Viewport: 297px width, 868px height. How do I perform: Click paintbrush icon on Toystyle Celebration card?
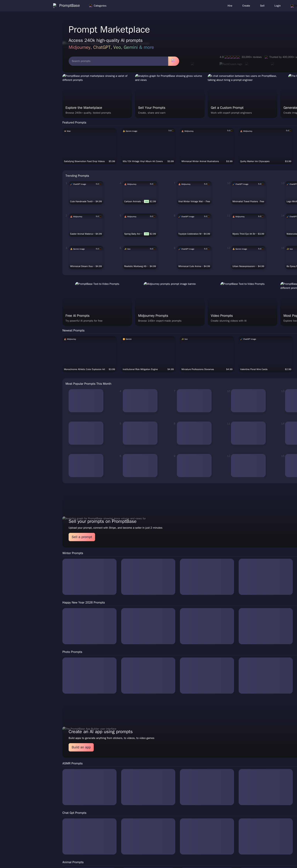point(180,217)
